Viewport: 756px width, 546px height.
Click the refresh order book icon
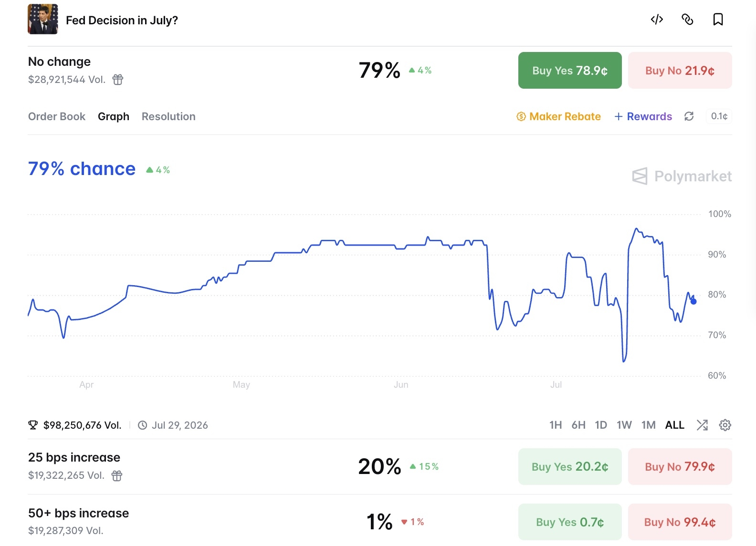[x=689, y=116]
